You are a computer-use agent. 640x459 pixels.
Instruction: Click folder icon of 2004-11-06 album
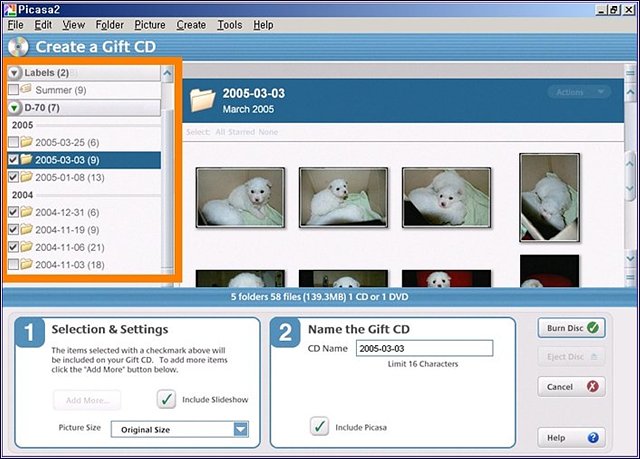(26, 246)
